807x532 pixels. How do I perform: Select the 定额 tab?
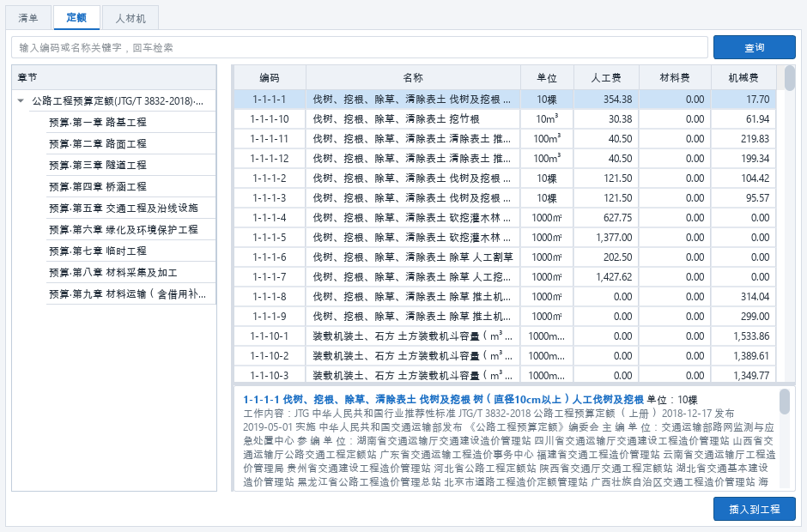[76, 17]
